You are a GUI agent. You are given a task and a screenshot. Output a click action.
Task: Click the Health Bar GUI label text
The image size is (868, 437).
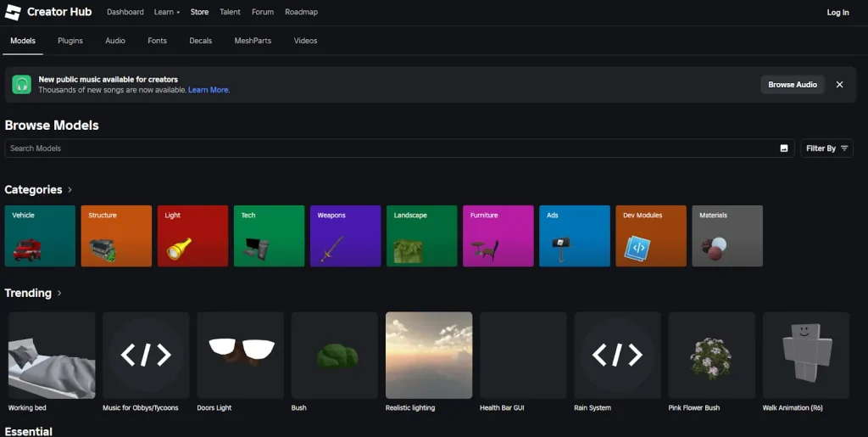click(x=502, y=407)
